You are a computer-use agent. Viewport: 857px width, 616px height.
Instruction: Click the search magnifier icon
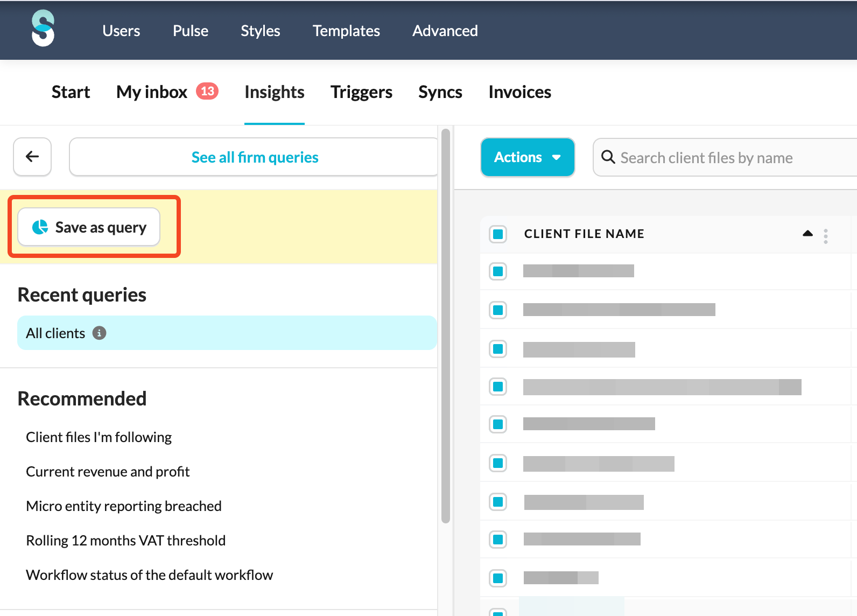(608, 157)
